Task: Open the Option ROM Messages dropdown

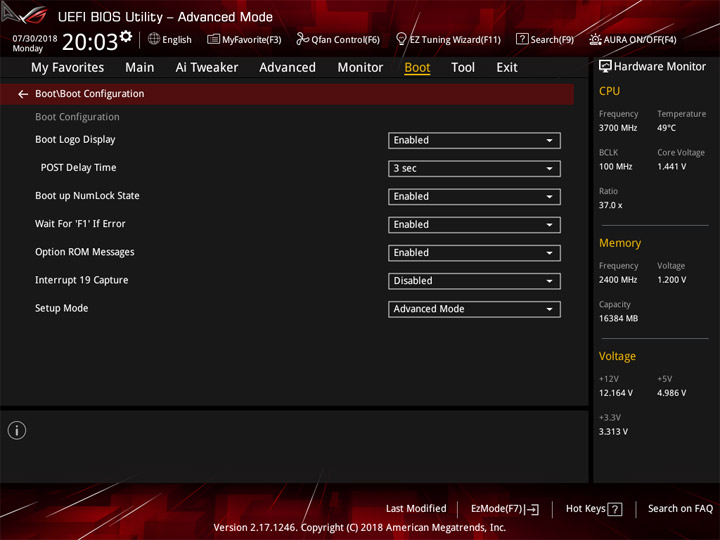Action: (x=474, y=253)
